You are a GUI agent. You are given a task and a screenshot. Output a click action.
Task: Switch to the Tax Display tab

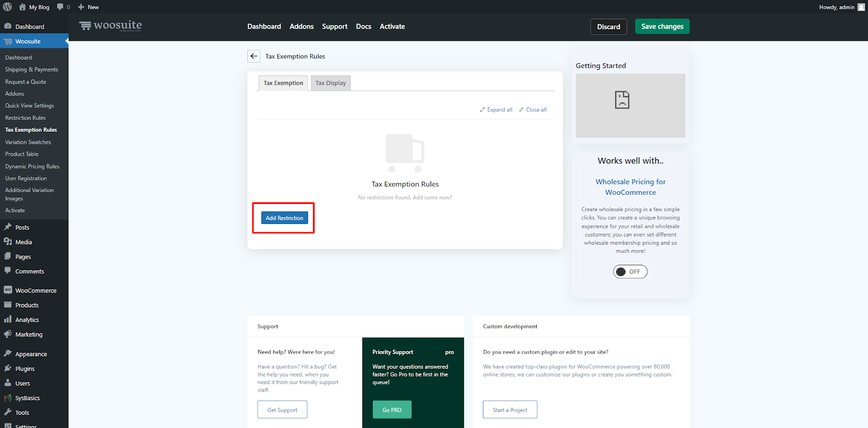click(x=331, y=83)
